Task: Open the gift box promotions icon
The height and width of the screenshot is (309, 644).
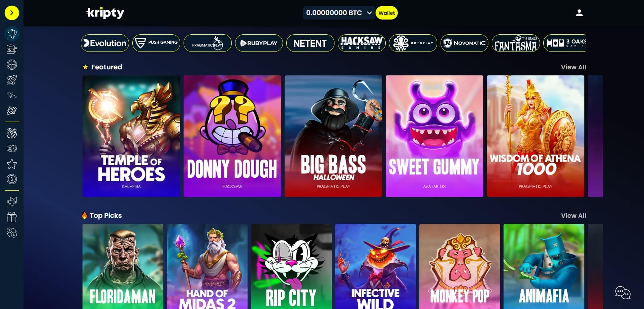Action: tap(12, 217)
